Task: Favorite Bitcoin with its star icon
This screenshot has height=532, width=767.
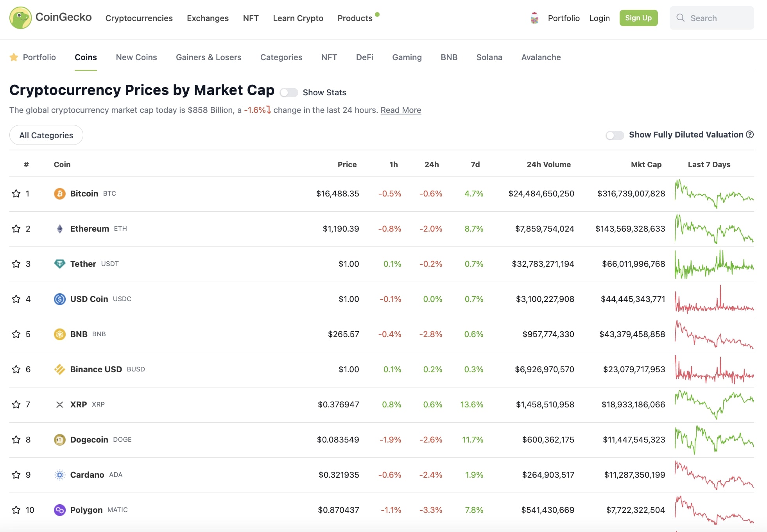Action: (16, 193)
